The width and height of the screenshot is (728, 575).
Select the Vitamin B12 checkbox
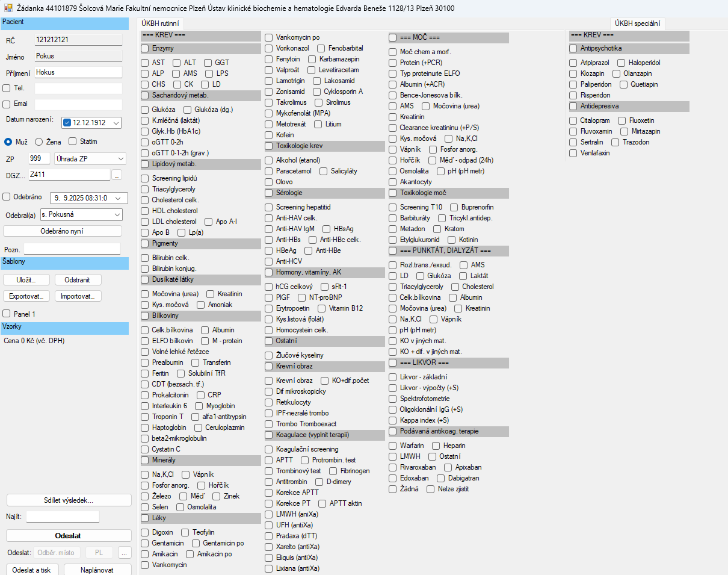[x=322, y=308]
